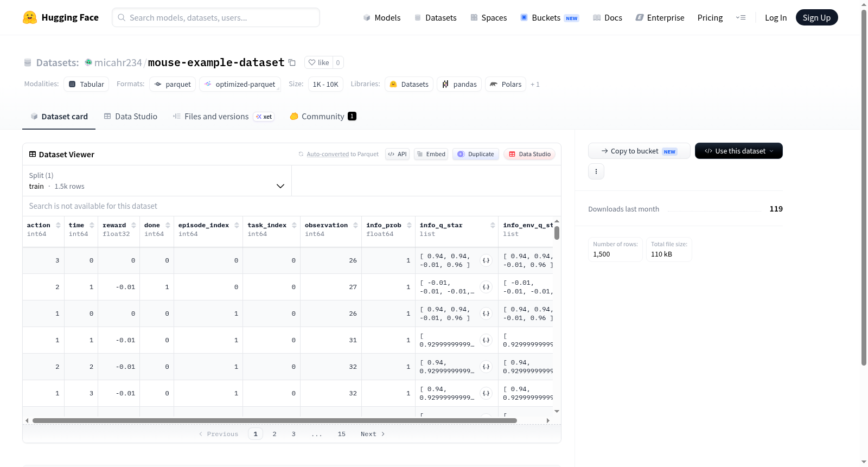Click the table vertical scrollbar thumb
This screenshot has height=467, width=868.
pyautogui.click(x=557, y=233)
